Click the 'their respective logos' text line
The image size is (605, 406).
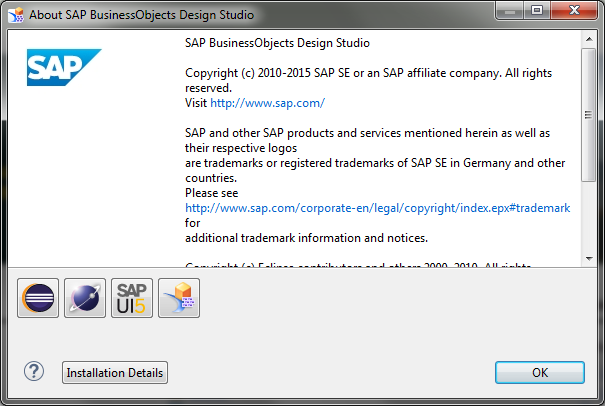pyautogui.click(x=241, y=148)
